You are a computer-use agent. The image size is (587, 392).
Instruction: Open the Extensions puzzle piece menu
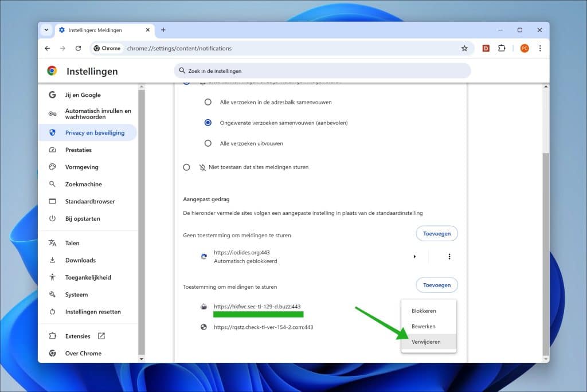coord(502,48)
